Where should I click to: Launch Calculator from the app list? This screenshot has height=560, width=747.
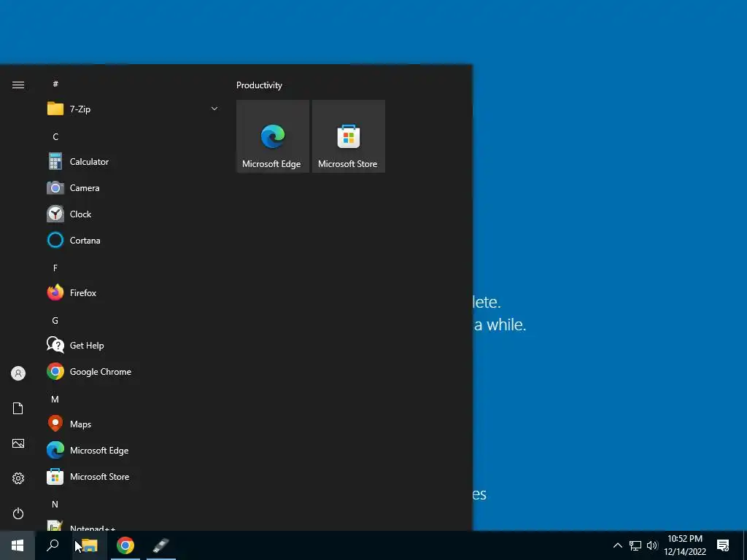pos(133,162)
